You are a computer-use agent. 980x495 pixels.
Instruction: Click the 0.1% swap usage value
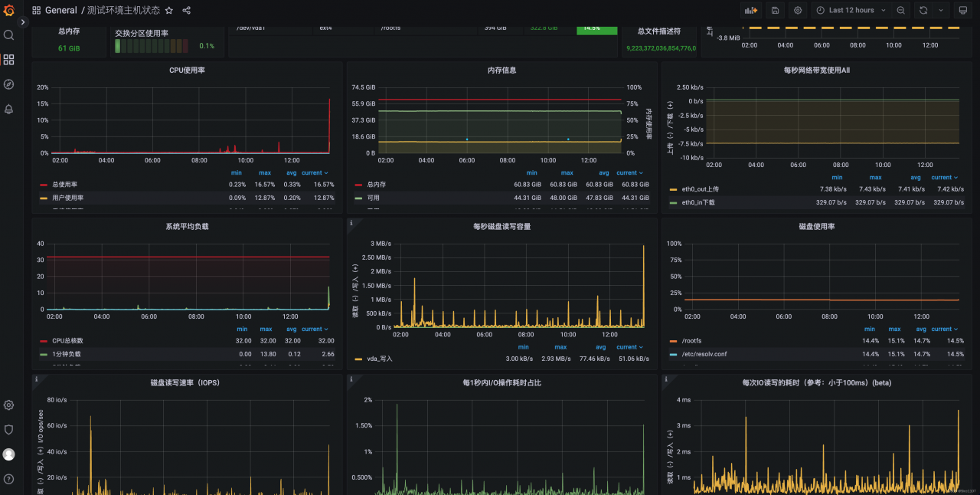[x=207, y=46]
